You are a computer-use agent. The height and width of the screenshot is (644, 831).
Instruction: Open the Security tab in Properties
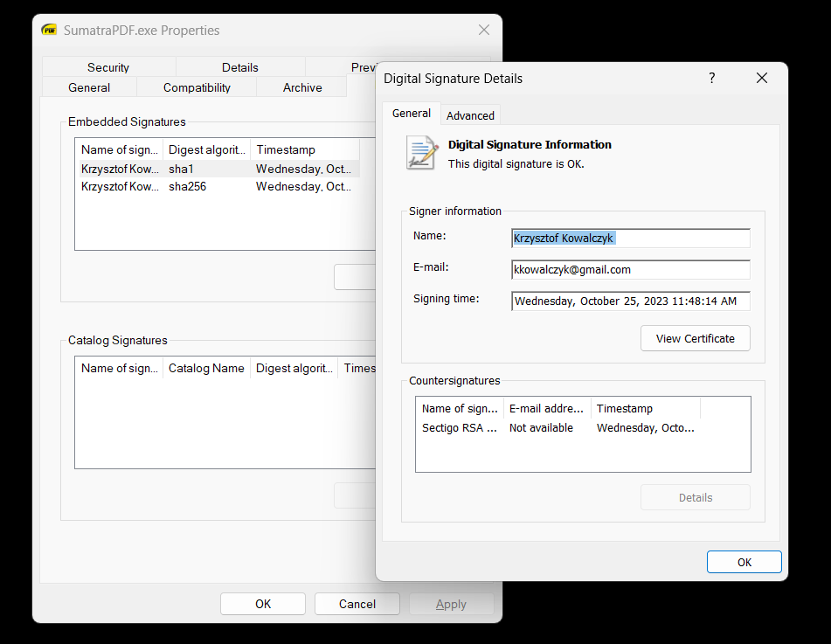tap(108, 67)
